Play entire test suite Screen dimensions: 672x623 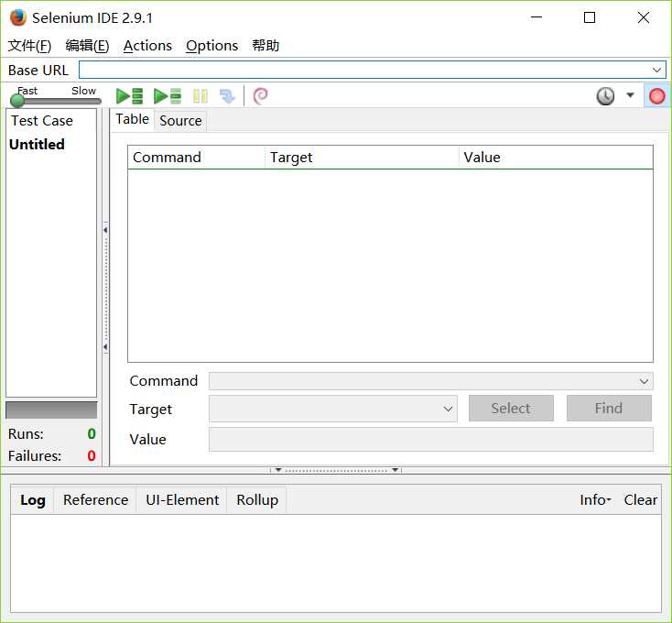point(129,96)
